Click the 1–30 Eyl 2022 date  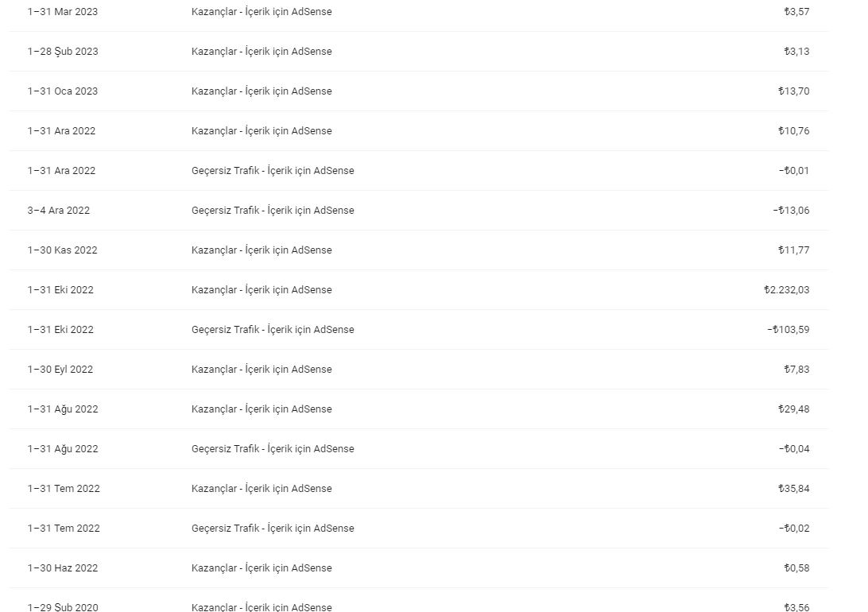[x=60, y=370]
